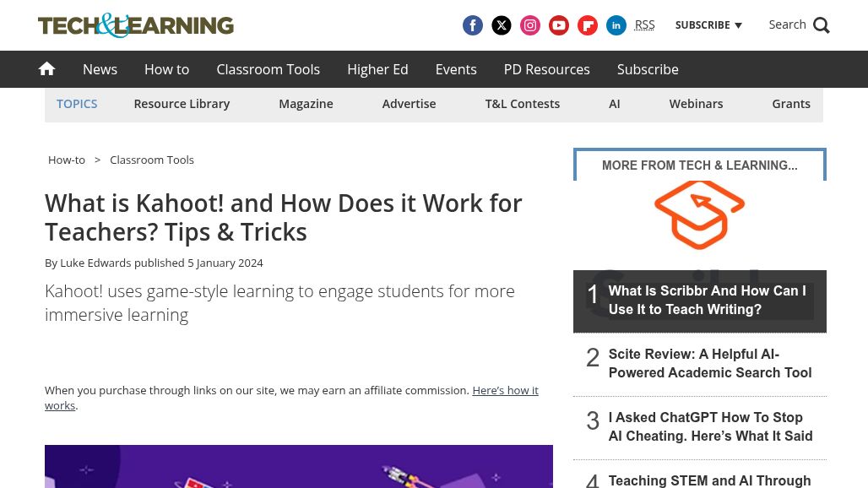Click the Tech & Learning logo

[136, 25]
